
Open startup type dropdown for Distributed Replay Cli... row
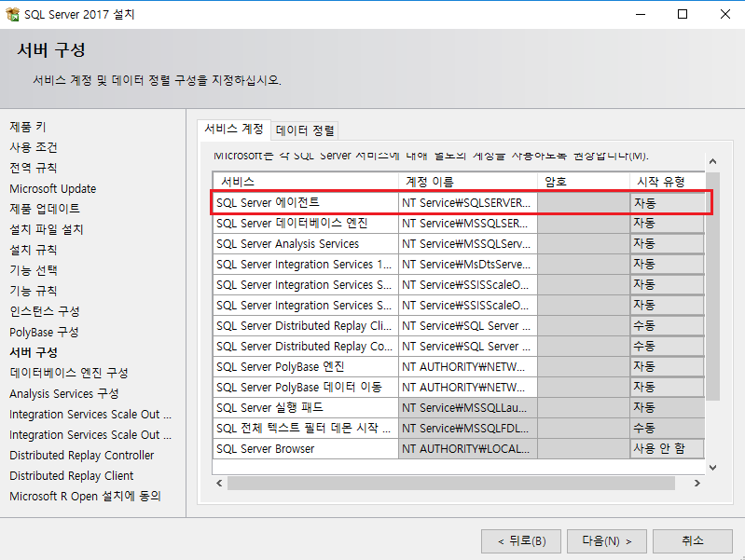pyautogui.click(x=667, y=326)
